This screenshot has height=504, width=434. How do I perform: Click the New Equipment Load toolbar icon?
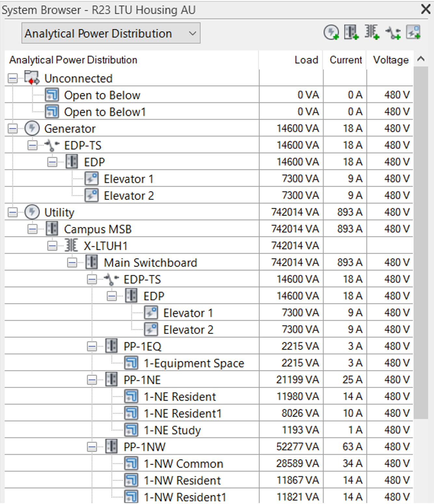pos(413,32)
